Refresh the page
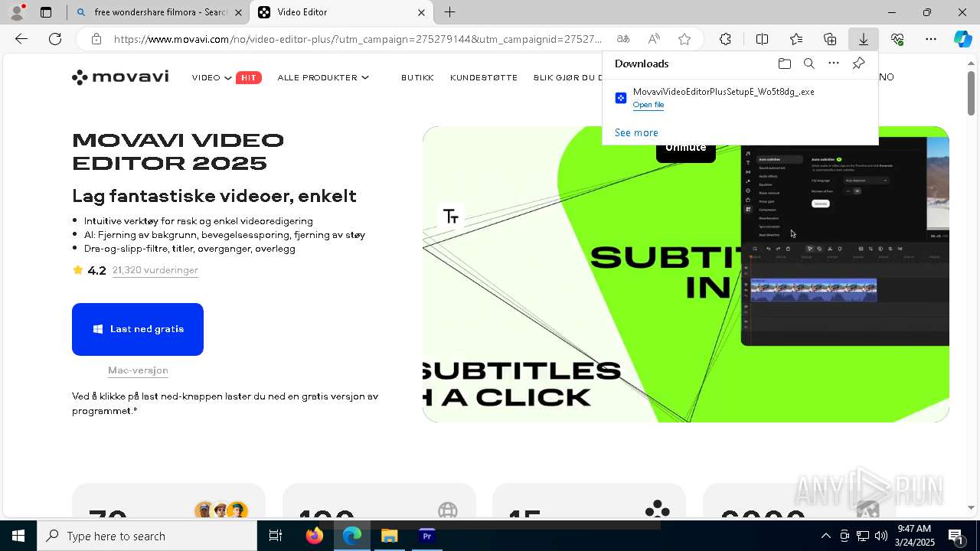The width and height of the screenshot is (980, 551). coord(55,39)
